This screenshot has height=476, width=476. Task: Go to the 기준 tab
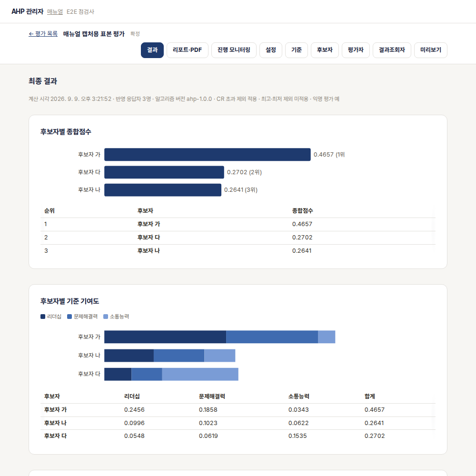297,50
